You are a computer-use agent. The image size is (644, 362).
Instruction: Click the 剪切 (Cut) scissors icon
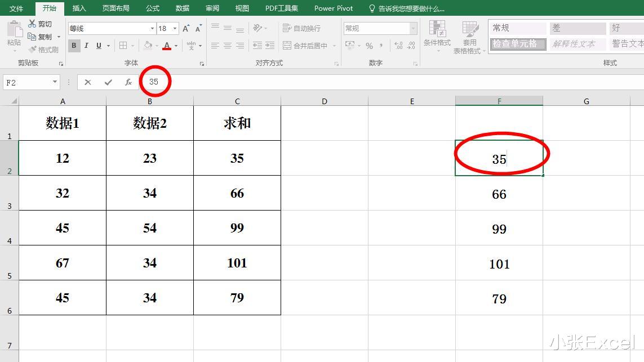(x=33, y=24)
